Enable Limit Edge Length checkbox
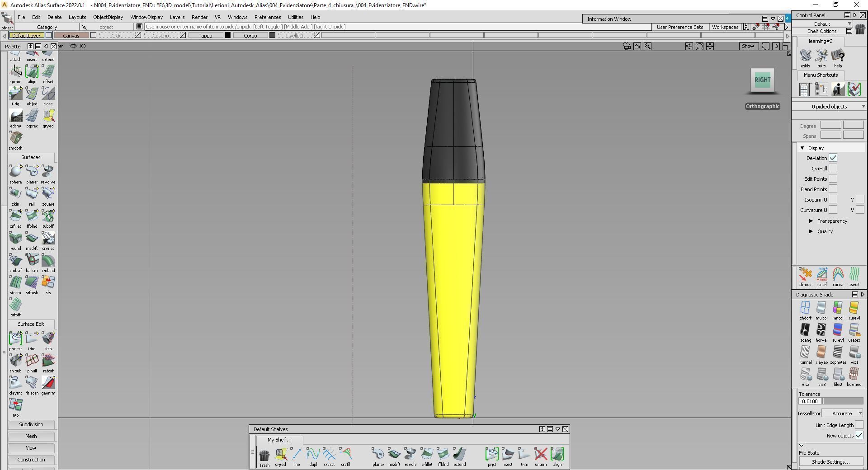Screen dimensions: 868x470 click(x=859, y=425)
